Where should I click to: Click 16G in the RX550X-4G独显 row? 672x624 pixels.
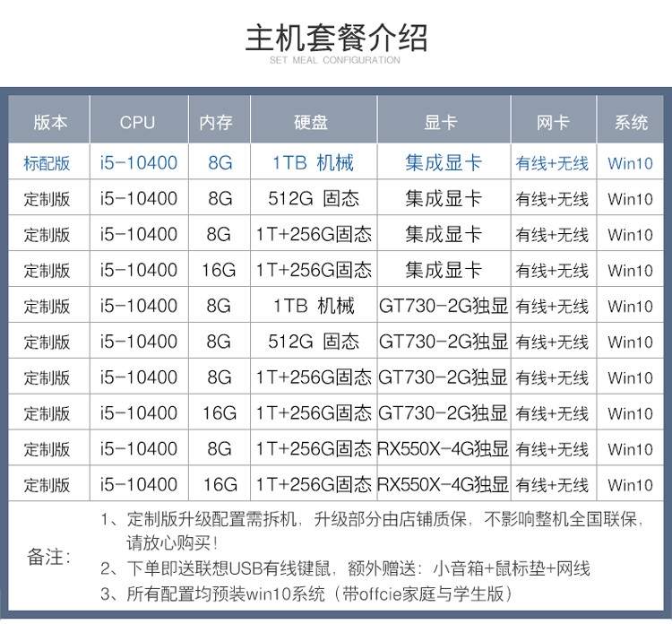[x=220, y=485]
